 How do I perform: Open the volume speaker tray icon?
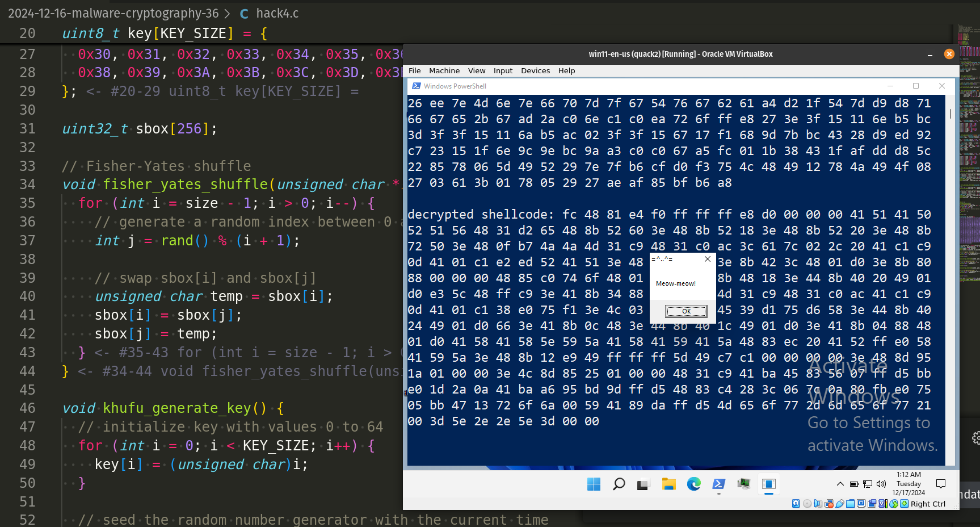point(881,484)
